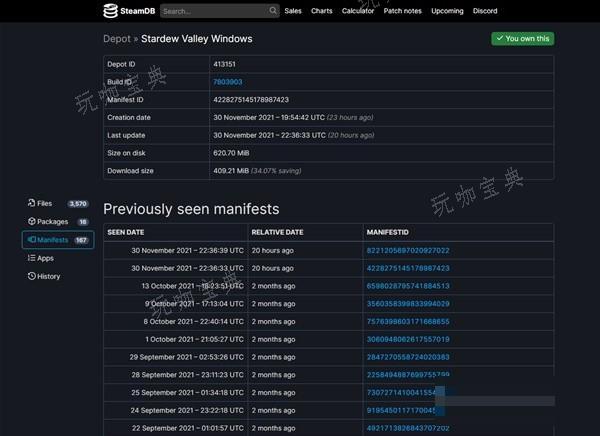Click the search magnifier icon

[x=272, y=10]
